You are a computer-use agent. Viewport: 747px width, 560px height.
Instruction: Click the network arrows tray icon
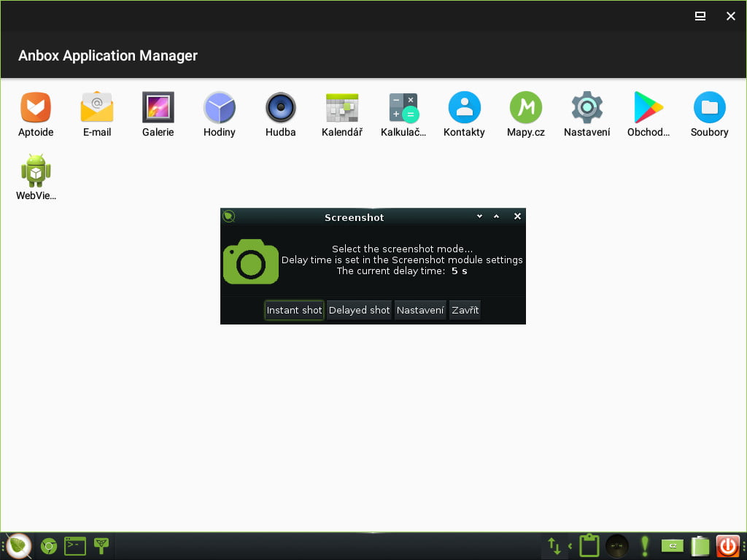tap(554, 546)
